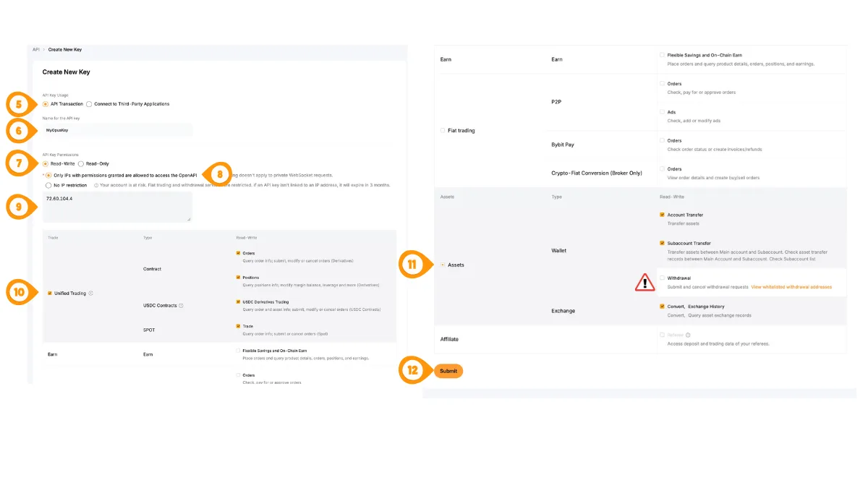Toggle the Assets group checkbox
This screenshot has width=868, height=488.
[443, 265]
